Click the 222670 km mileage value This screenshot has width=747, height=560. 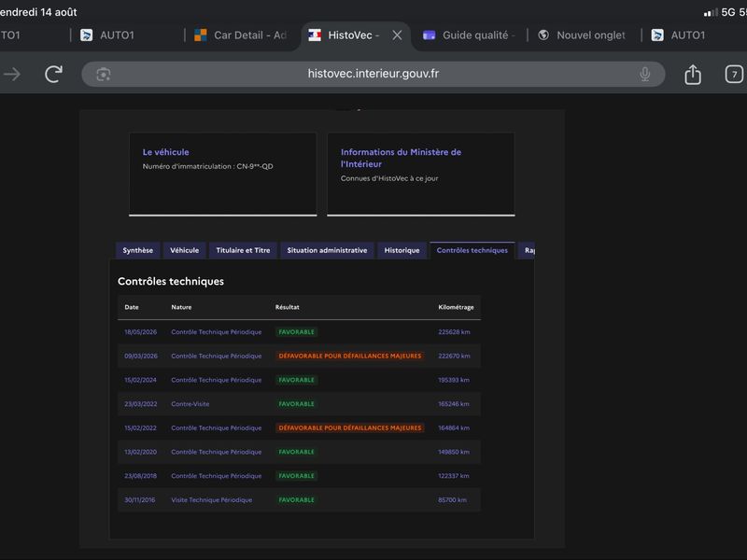pyautogui.click(x=454, y=356)
